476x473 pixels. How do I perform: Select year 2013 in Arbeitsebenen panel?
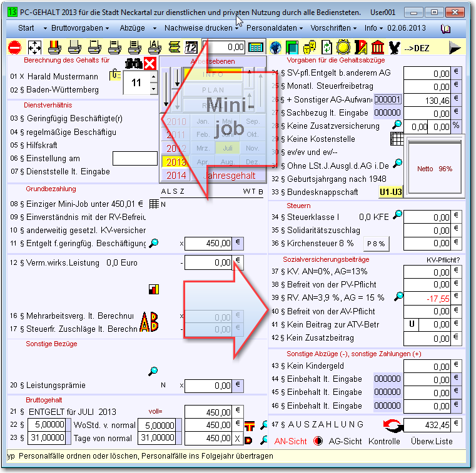(x=176, y=162)
